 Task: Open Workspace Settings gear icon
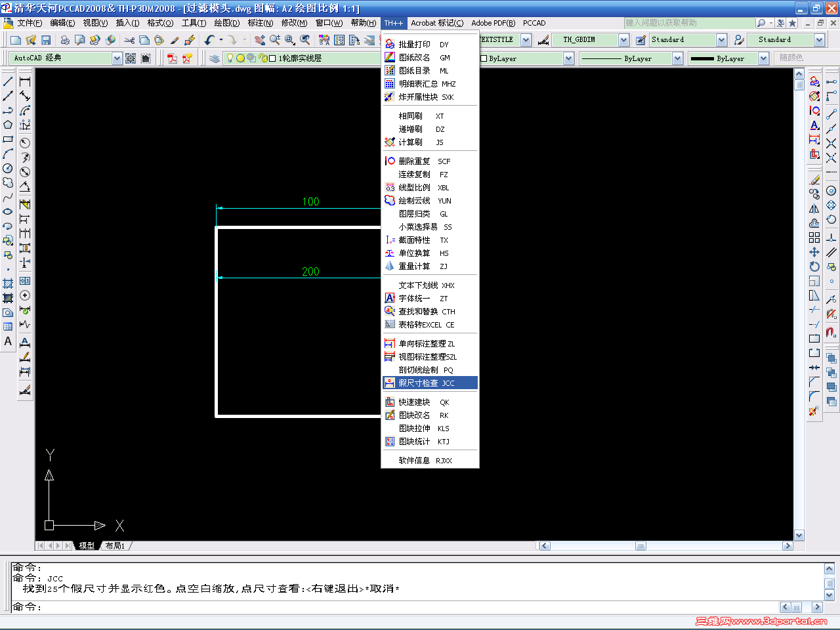pyautogui.click(x=131, y=58)
